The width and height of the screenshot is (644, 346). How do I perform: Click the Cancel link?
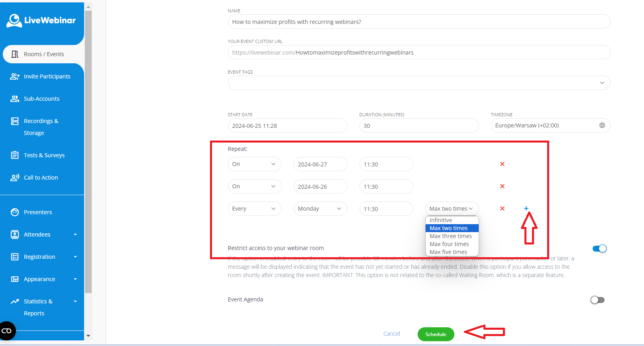tap(391, 334)
